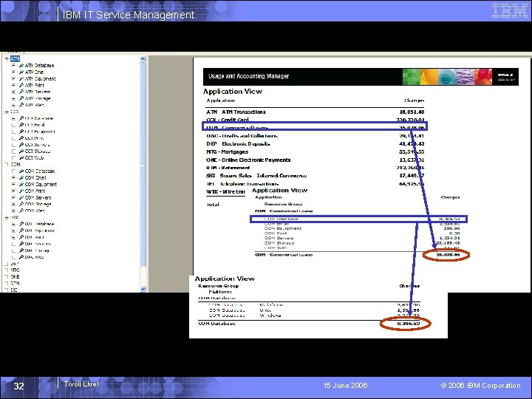Click the key icon beside DAC Print
Viewport: 532px width, 399px height.
21,237
